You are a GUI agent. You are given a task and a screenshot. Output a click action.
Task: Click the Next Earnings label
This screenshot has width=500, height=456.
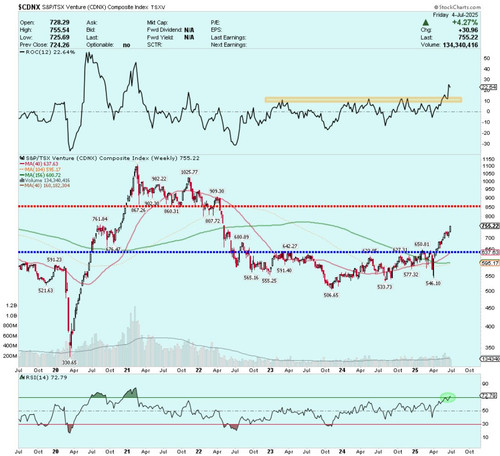coord(229,45)
